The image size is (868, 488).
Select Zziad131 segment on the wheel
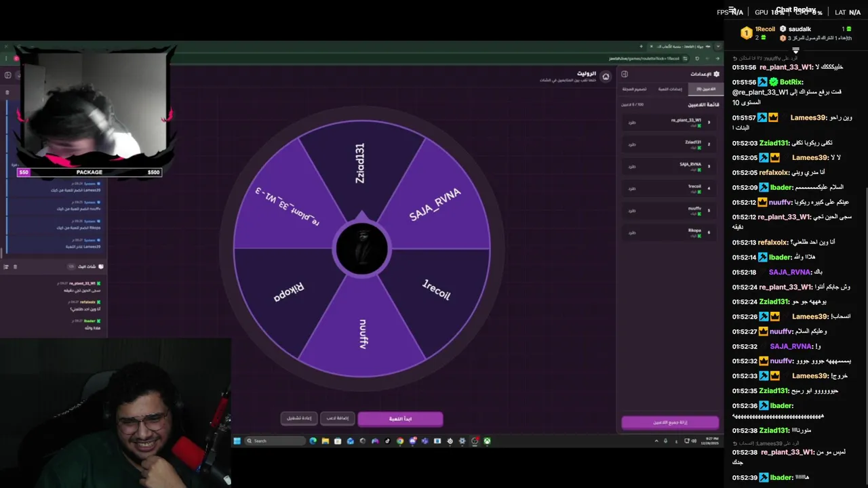(361, 163)
